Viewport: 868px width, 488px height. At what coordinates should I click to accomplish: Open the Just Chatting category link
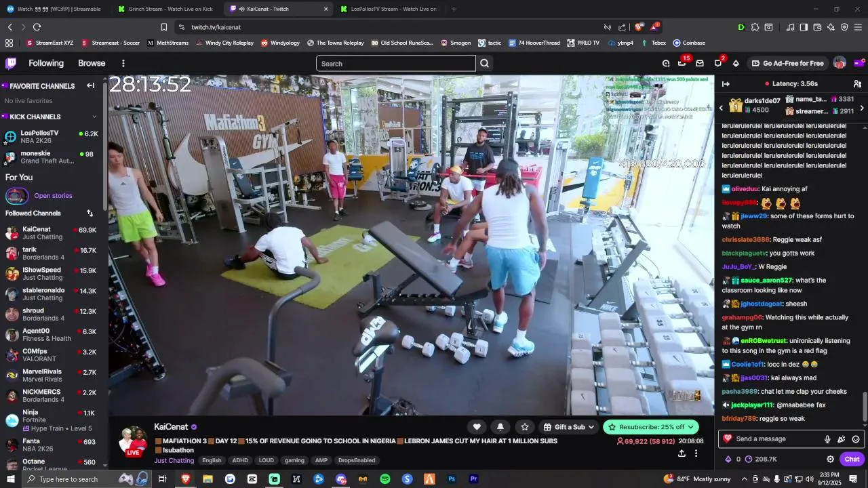pos(174,460)
